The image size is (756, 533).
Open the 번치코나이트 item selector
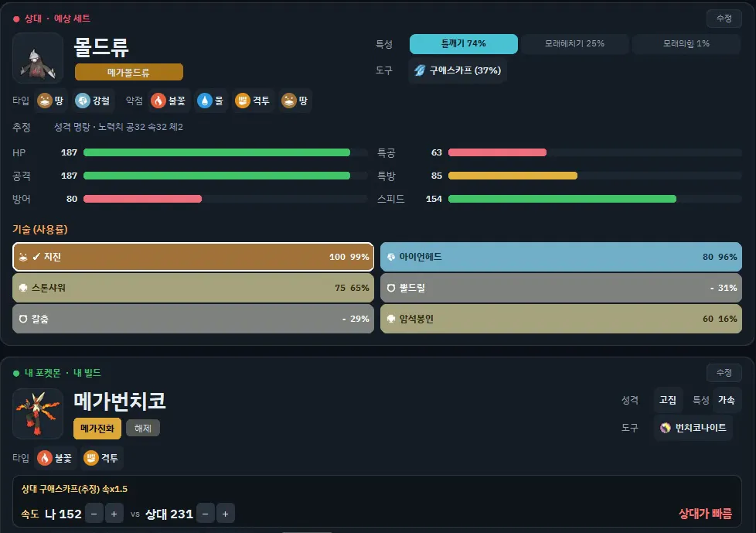click(693, 427)
